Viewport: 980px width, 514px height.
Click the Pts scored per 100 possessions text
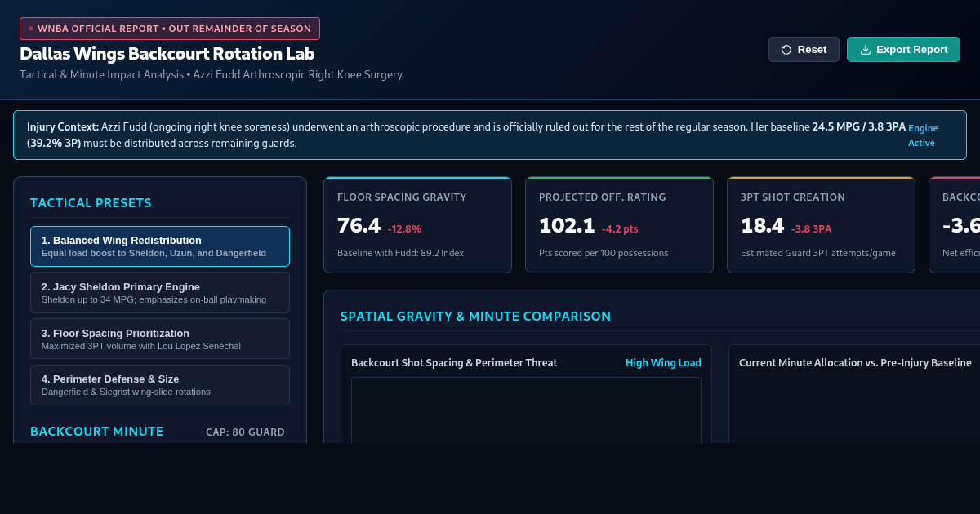click(x=604, y=253)
